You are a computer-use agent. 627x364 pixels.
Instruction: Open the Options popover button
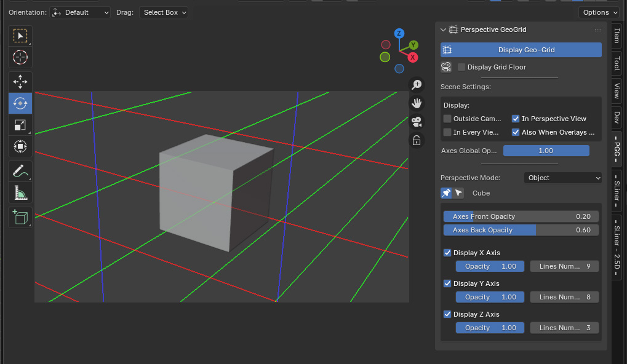[599, 12]
